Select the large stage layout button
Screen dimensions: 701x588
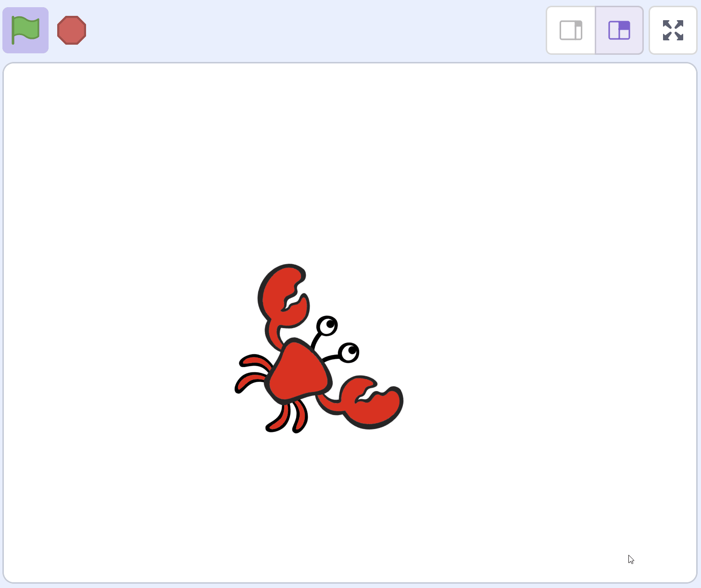(619, 30)
